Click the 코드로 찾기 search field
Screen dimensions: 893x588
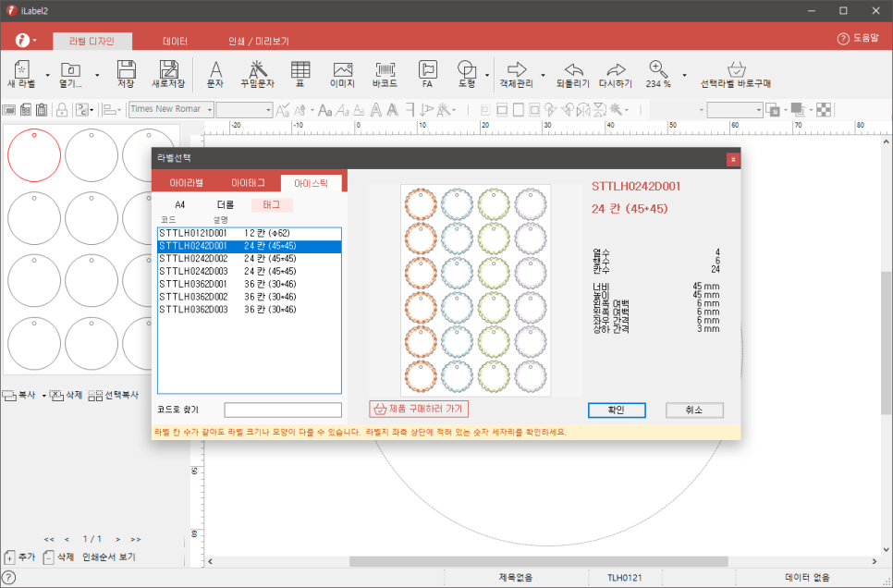pos(283,410)
